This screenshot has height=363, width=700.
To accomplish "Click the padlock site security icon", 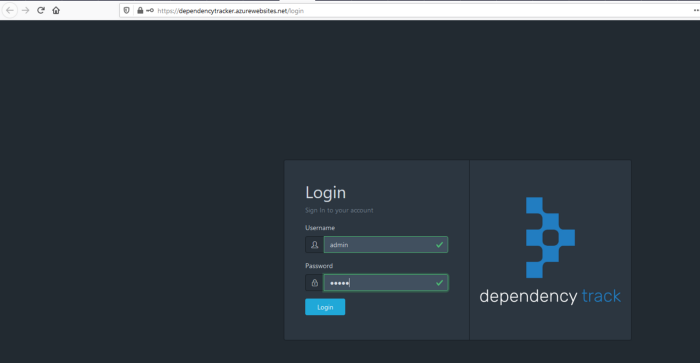I will pos(140,10).
